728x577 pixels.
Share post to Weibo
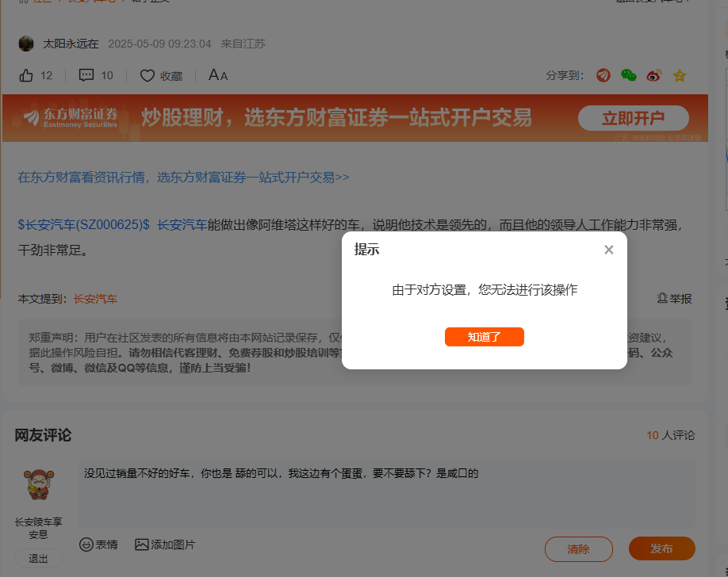(x=654, y=75)
